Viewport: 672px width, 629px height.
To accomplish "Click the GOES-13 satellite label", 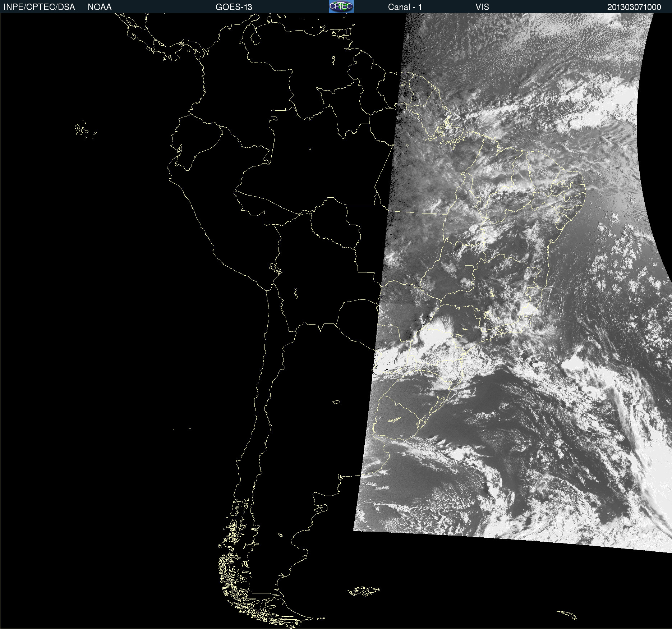I will 234,7.
